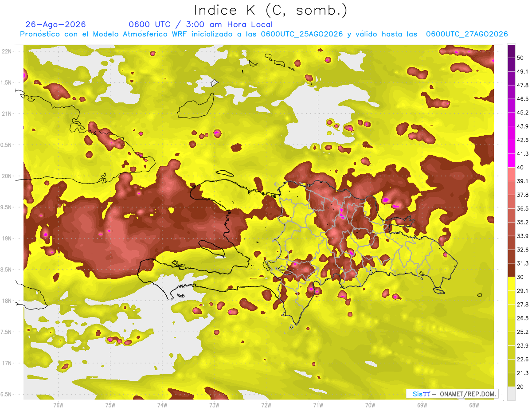This screenshot has height=411, width=532.
Task: Click the "74W" longitude label
Action: pos(162,405)
